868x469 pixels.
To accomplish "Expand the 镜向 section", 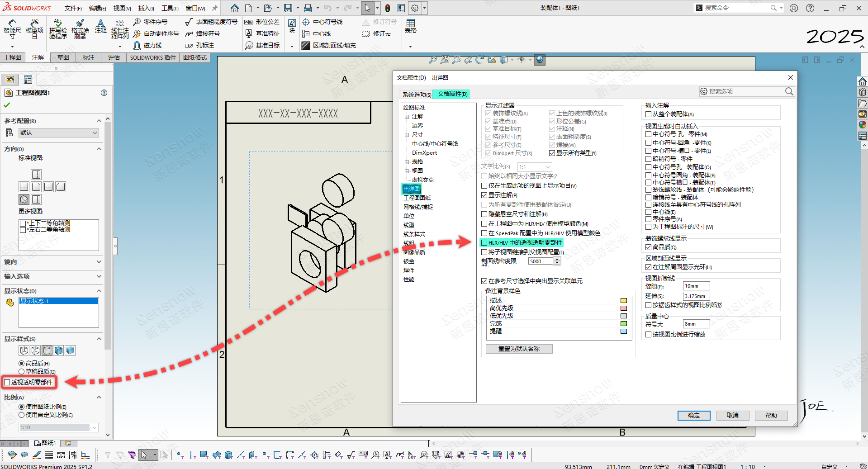I will point(99,262).
